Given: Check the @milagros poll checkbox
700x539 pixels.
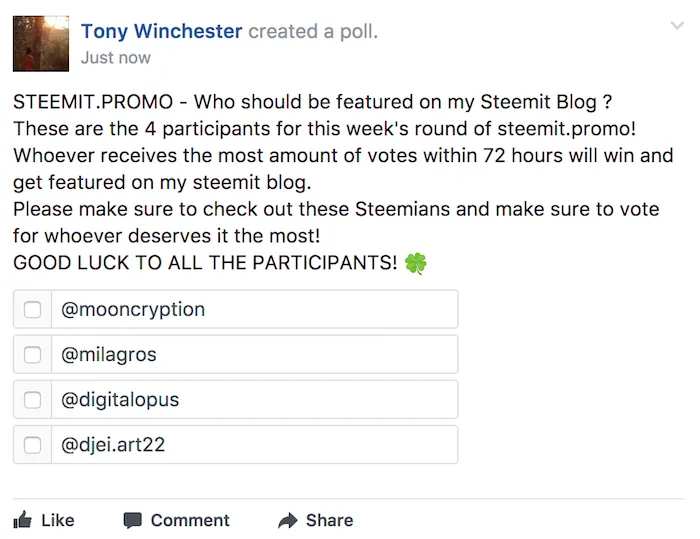Looking at the screenshot, I should pos(33,355).
